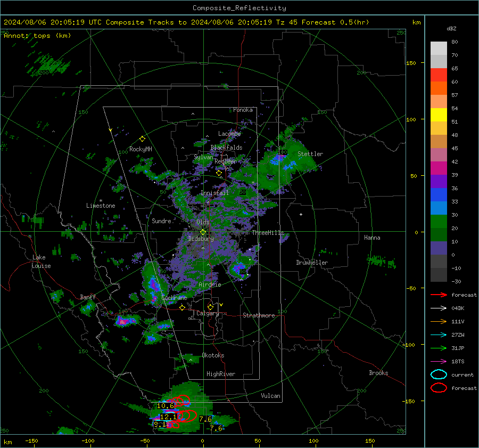Click the red forecast arrow in legend
Screen dimensions: 479x448
439,295
